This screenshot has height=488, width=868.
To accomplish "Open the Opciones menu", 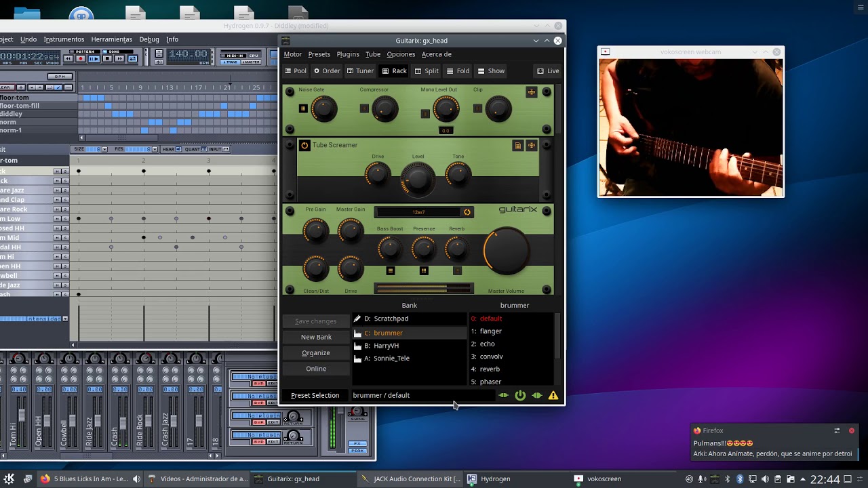I will point(401,54).
